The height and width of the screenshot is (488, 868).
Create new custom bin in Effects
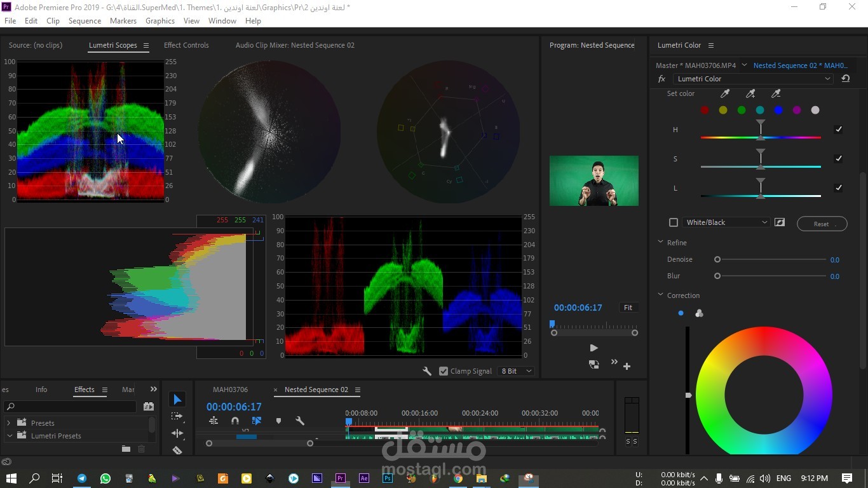point(126,449)
